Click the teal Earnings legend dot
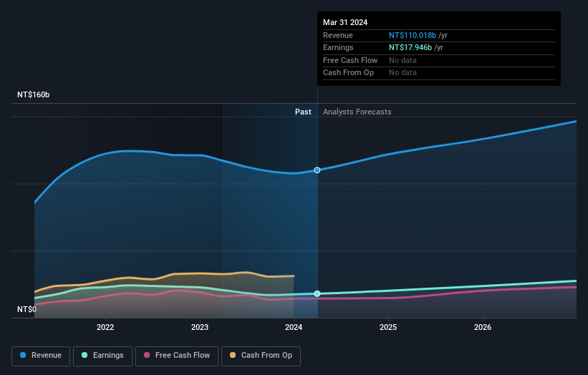The height and width of the screenshot is (375, 588). click(x=85, y=355)
